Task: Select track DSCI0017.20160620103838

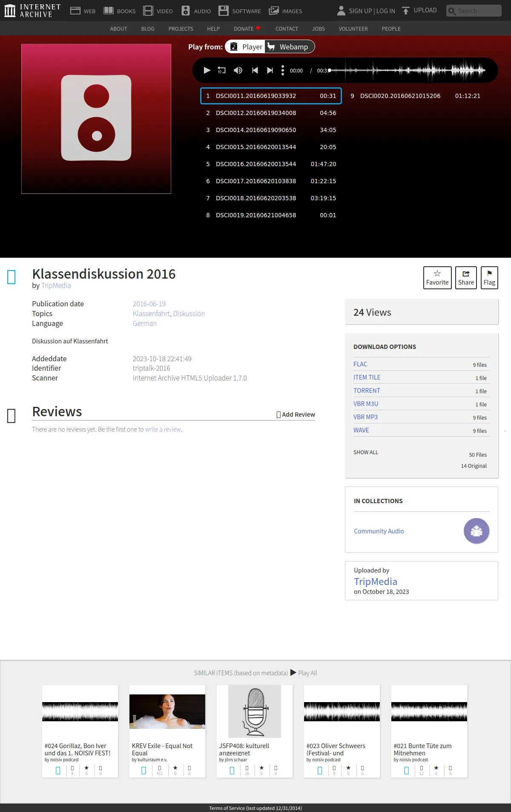Action: coord(271,181)
